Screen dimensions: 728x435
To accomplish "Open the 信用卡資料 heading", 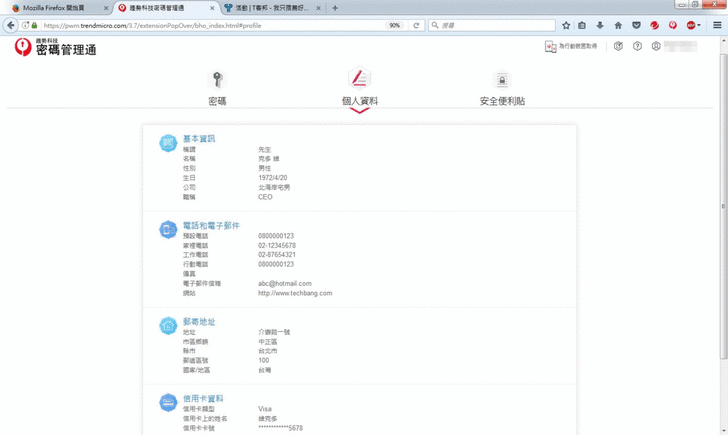I will pyautogui.click(x=203, y=398).
